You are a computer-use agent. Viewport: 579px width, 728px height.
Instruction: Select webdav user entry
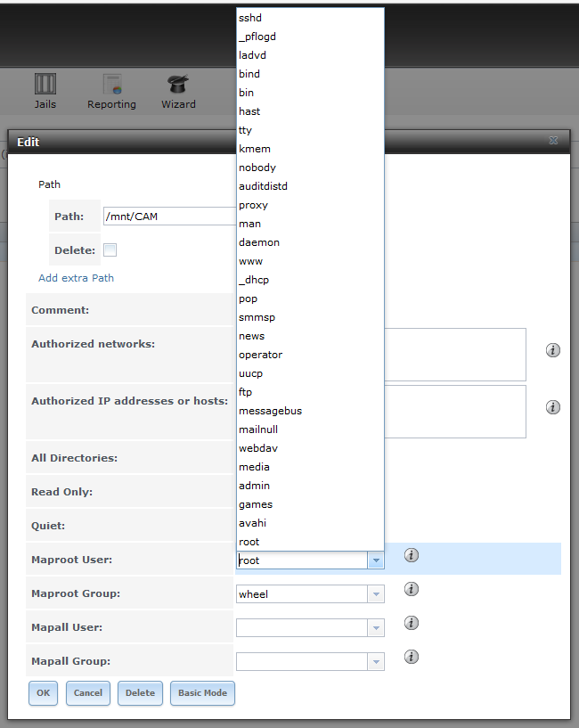pyautogui.click(x=310, y=448)
